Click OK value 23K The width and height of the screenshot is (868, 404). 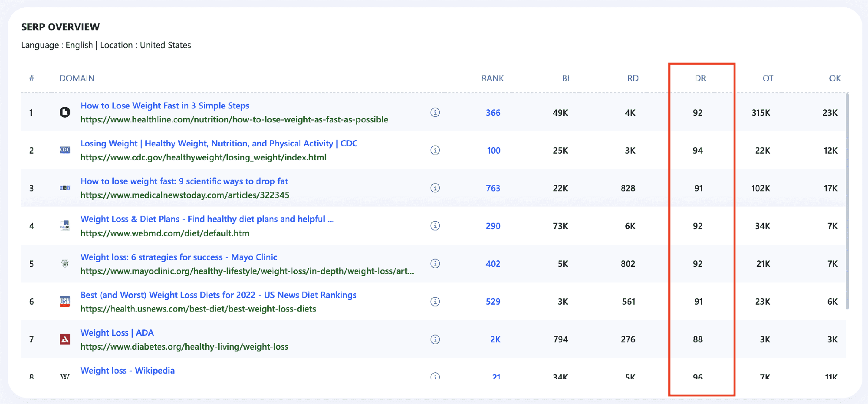coord(830,113)
